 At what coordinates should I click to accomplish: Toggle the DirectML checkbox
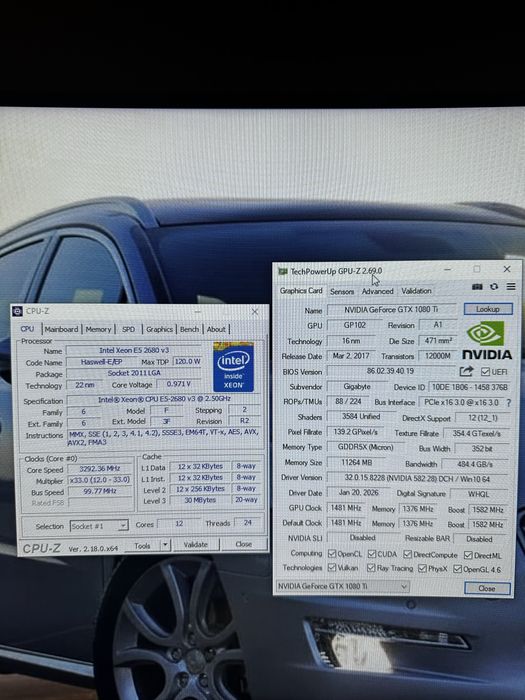tap(468, 555)
